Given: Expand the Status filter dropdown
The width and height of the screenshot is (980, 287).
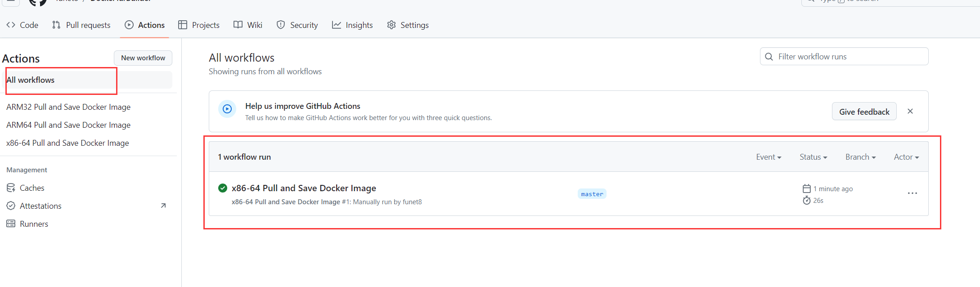Looking at the screenshot, I should coord(813,157).
